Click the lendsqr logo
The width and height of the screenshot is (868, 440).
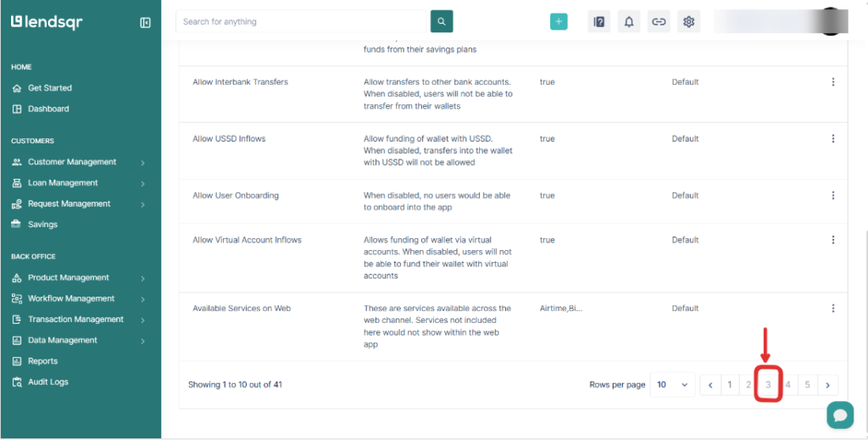pos(47,22)
